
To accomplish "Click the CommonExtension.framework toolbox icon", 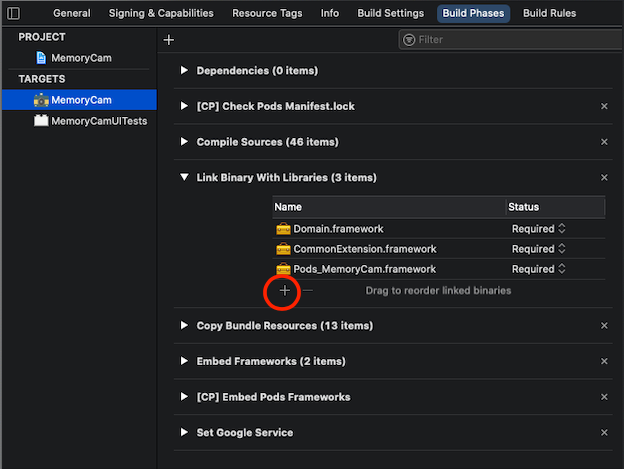I will pos(283,249).
